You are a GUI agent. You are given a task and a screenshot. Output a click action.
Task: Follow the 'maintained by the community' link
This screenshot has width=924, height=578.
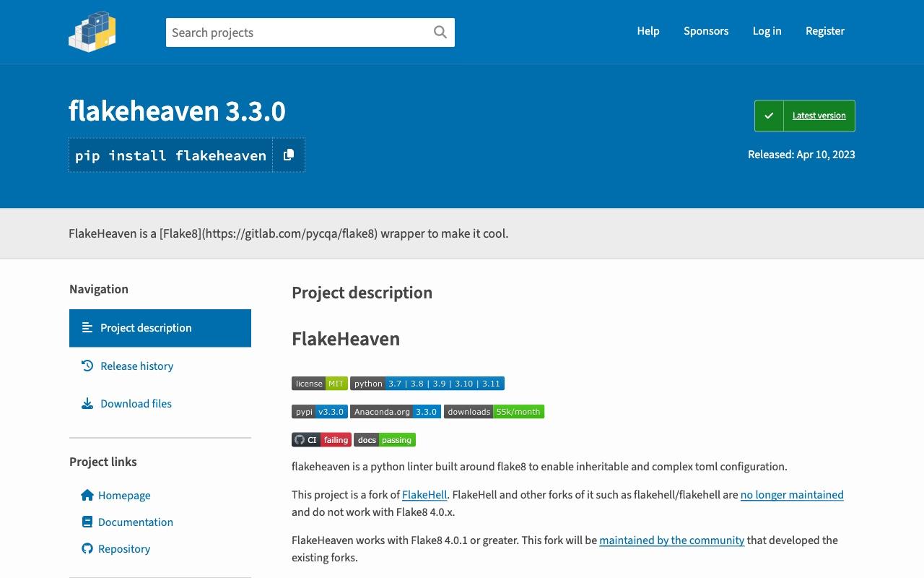coord(671,540)
